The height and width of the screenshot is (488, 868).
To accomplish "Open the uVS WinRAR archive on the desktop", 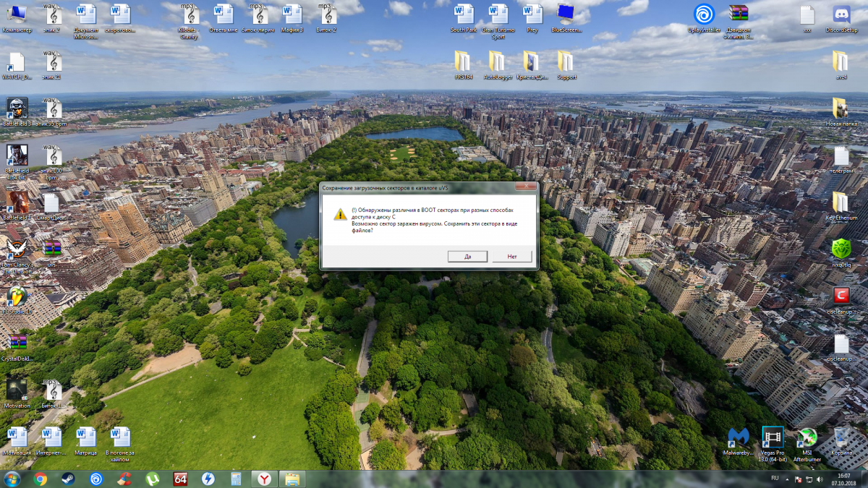I will click(x=52, y=253).
